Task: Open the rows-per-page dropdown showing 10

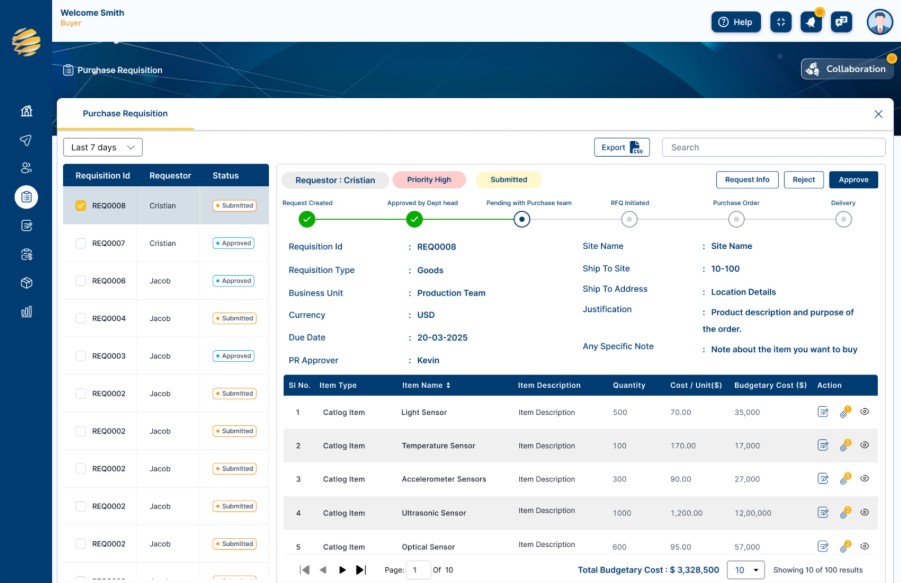Action: point(745,570)
